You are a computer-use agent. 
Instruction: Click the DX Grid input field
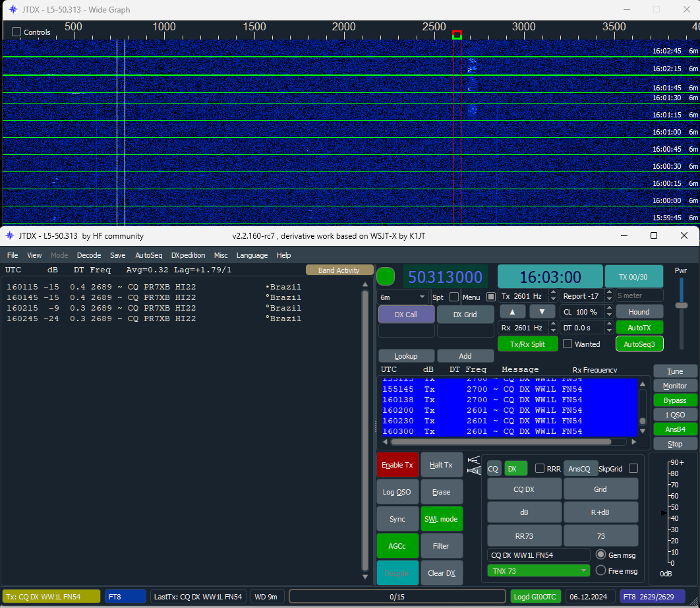(465, 330)
